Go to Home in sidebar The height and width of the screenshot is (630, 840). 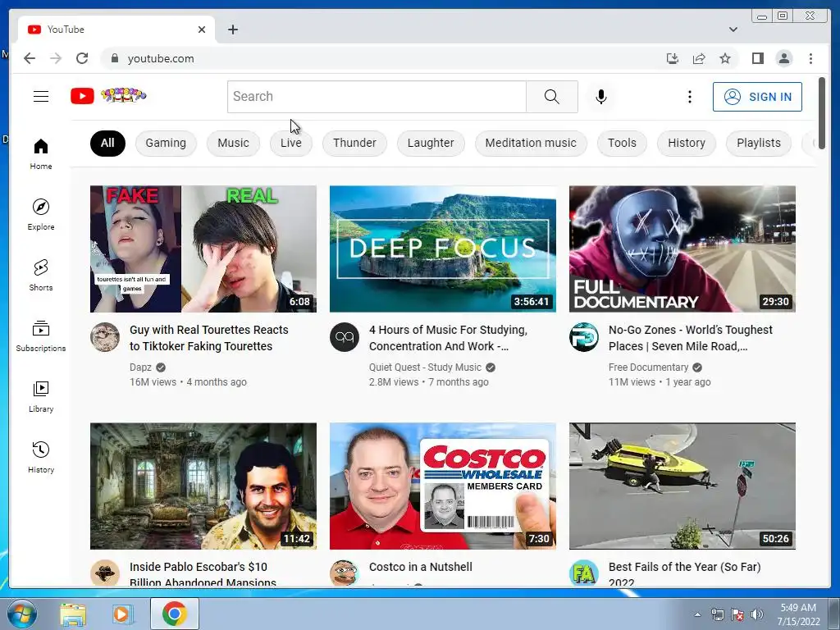(41, 154)
